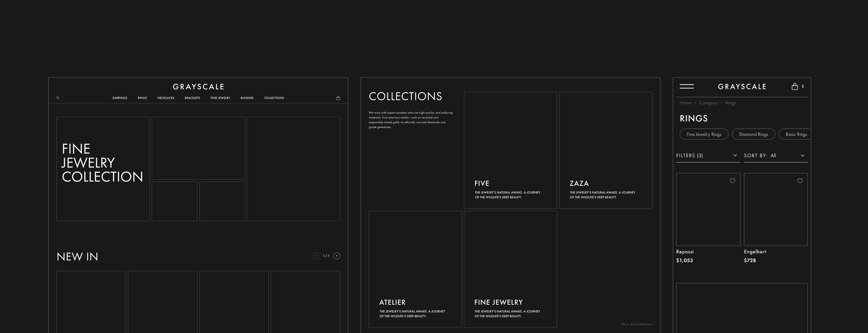Viewport: 868px width, 333px height.
Task: Go to next New In slide
Action: pos(336,256)
